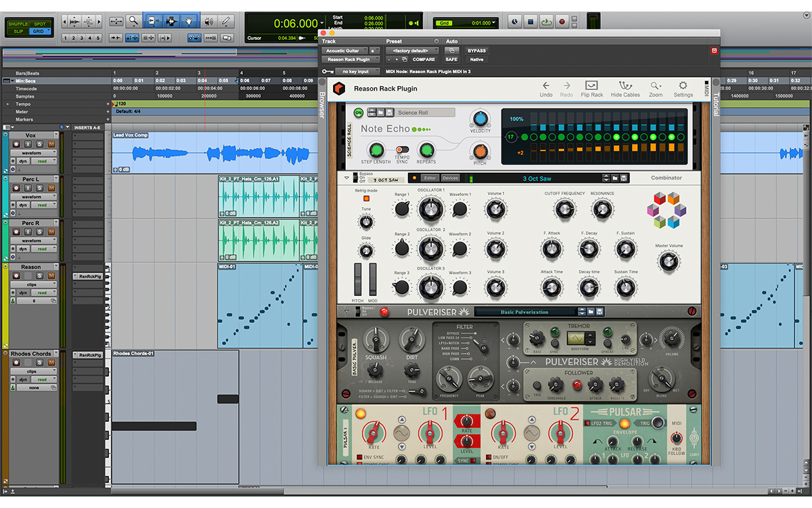Click the Stop transport button
812x508 pixels.
[x=531, y=22]
